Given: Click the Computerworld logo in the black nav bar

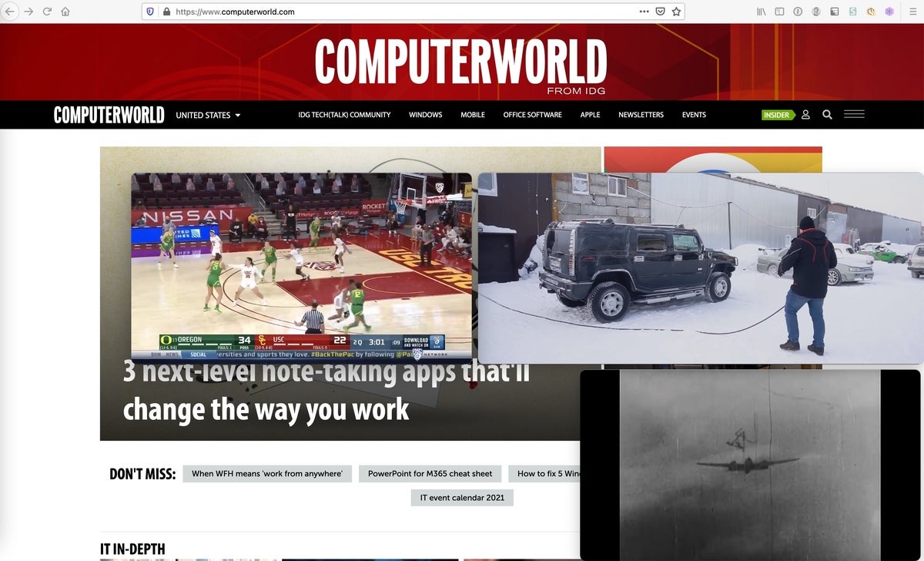Looking at the screenshot, I should (x=109, y=115).
